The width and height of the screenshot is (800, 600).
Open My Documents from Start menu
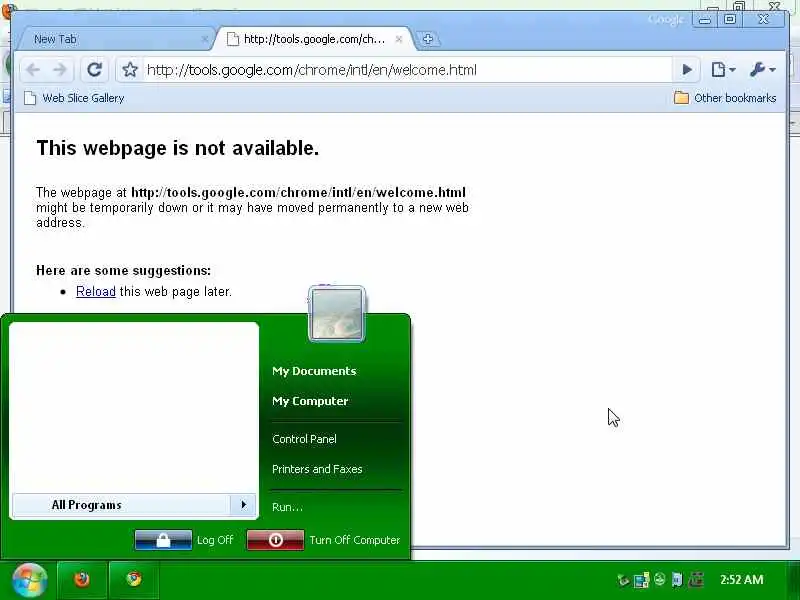pos(314,371)
